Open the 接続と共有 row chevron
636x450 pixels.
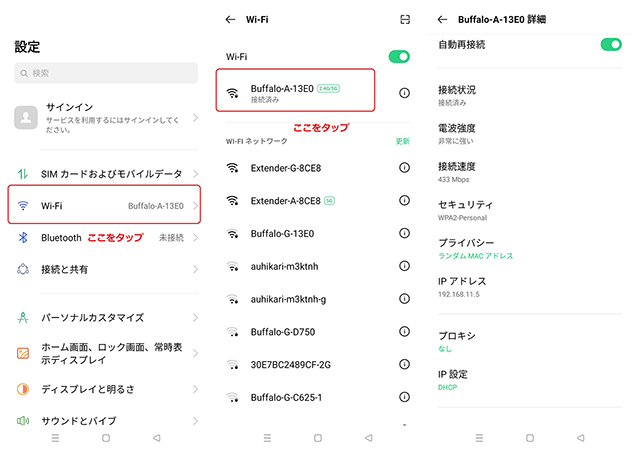196,269
